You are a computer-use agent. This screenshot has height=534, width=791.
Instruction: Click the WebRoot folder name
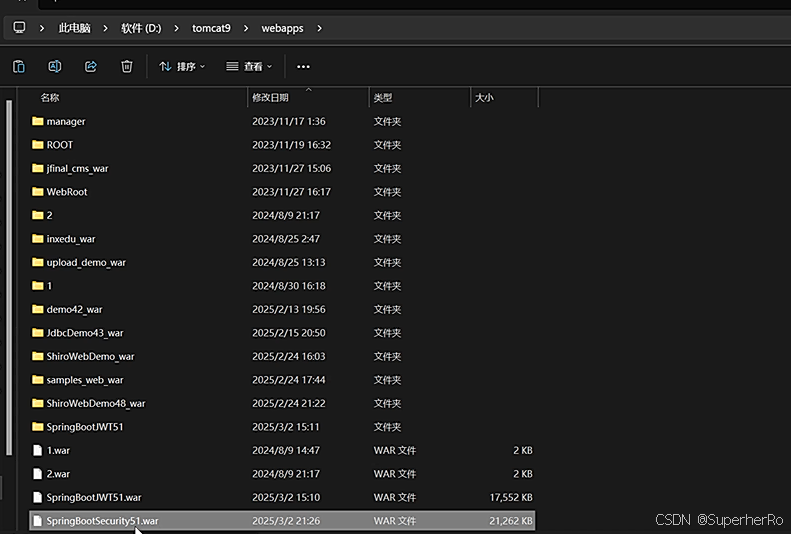(x=67, y=192)
